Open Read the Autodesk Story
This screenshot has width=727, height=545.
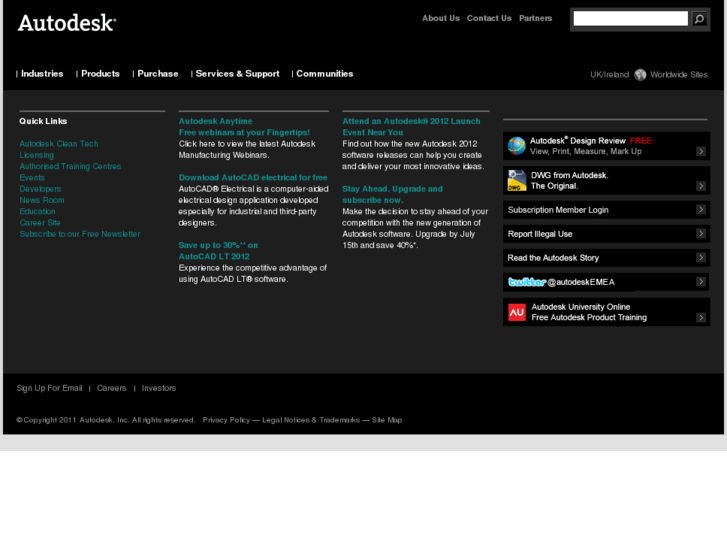pos(553,257)
